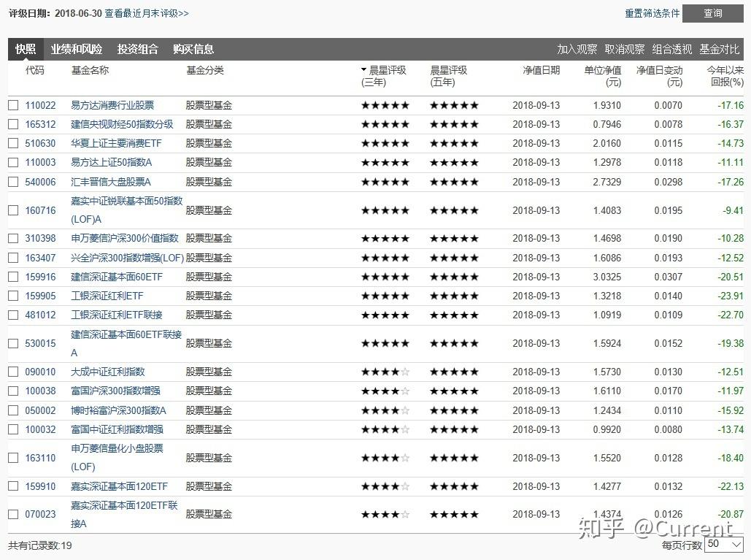Click the 查询 button

(x=712, y=13)
